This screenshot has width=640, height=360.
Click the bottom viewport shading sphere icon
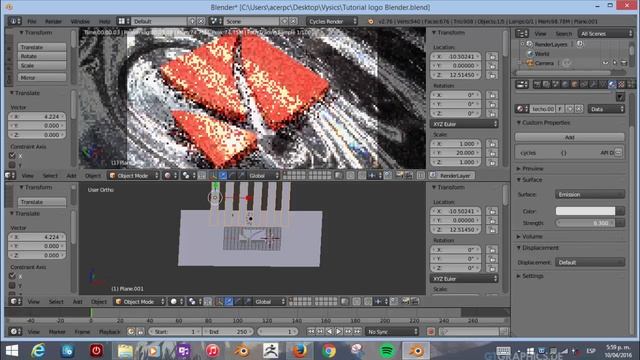176,302
